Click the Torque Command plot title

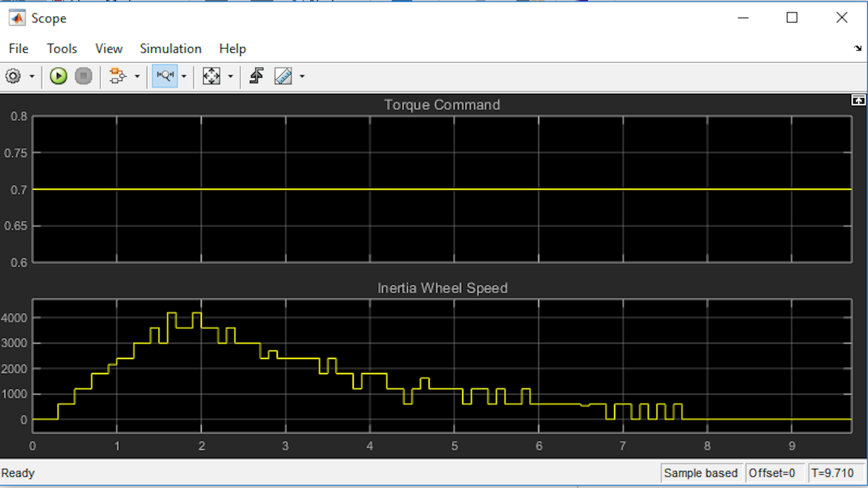[442, 105]
